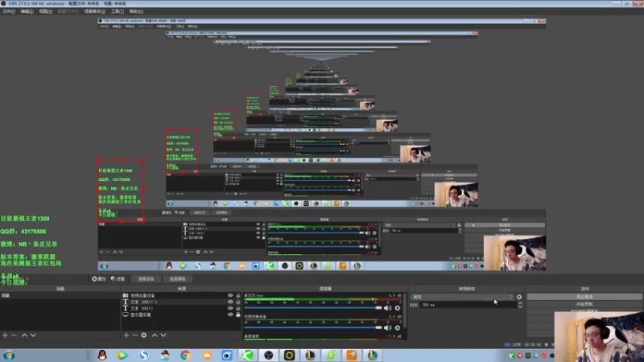Viewport: 644px width, 362px height.
Task: Open the 编辑 (Edit) menu
Action: coord(27,11)
